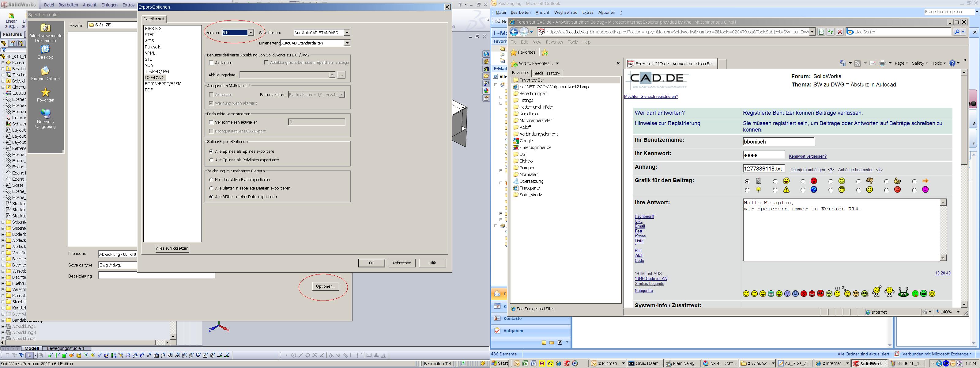Choose Alle Blätter in eine Datei

click(x=212, y=197)
